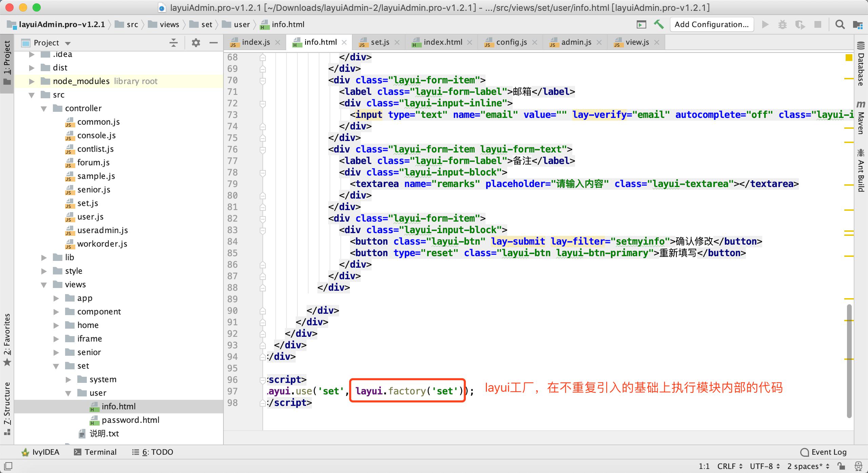Image resolution: width=868 pixels, height=473 pixels.
Task: Open the Ant Build tool window
Action: 861,170
